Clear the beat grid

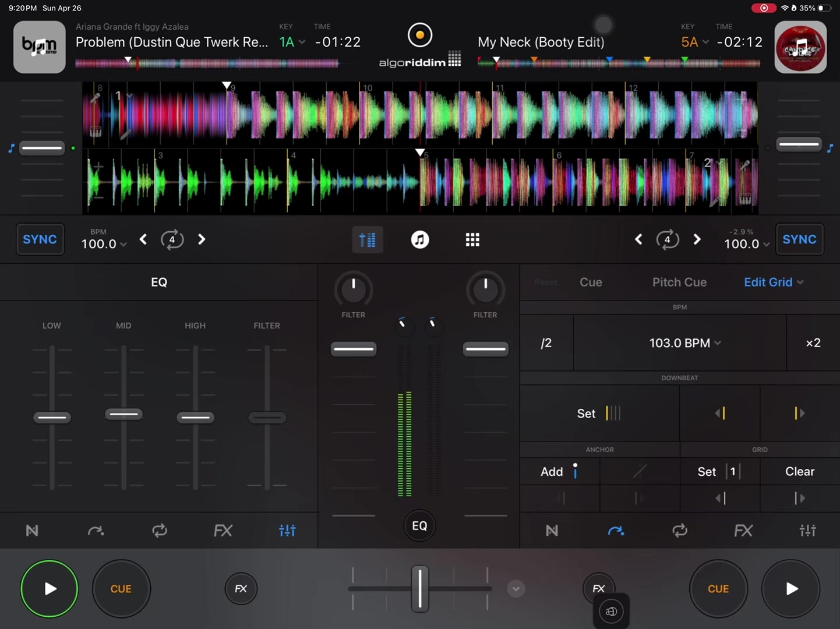click(x=800, y=471)
